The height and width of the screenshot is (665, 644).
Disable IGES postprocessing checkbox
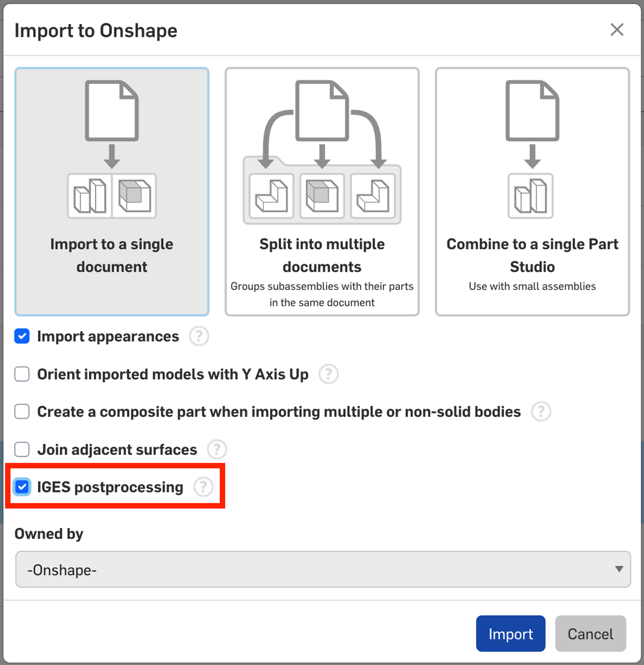pos(22,487)
